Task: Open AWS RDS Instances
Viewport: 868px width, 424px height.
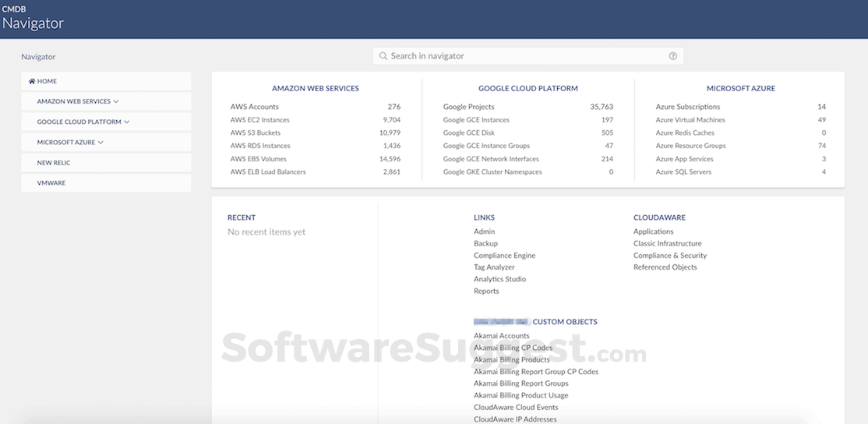Action: coord(260,146)
